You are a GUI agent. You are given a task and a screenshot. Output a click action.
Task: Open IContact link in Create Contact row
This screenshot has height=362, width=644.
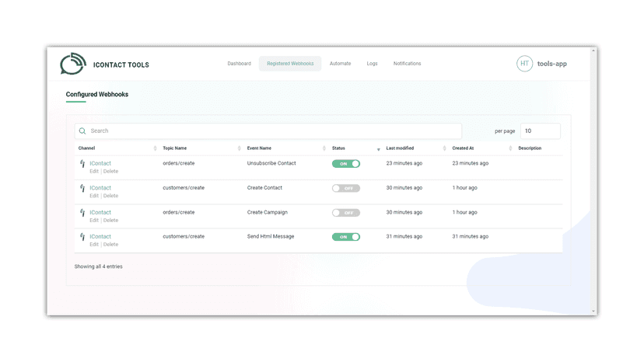100,188
